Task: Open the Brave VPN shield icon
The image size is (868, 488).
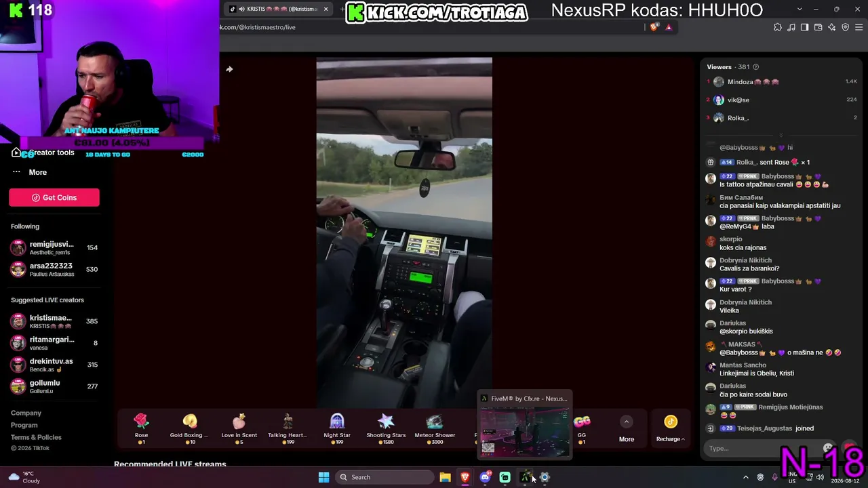Action: (x=846, y=27)
